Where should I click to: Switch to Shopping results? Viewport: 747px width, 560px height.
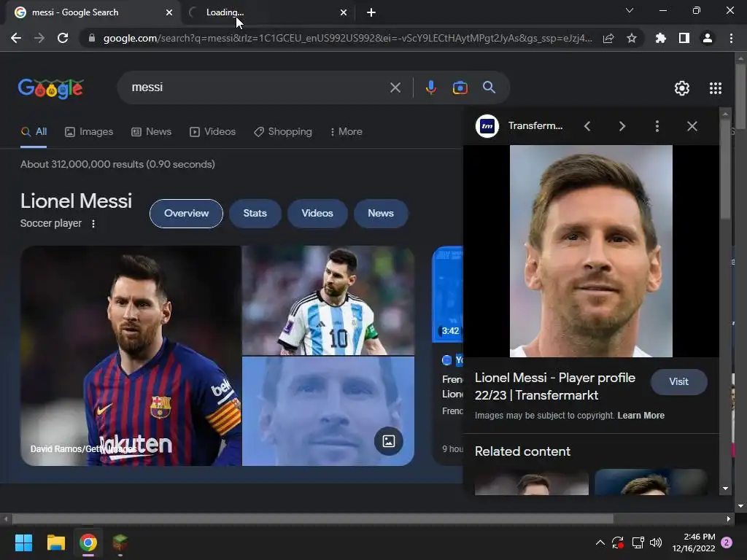[x=283, y=132]
